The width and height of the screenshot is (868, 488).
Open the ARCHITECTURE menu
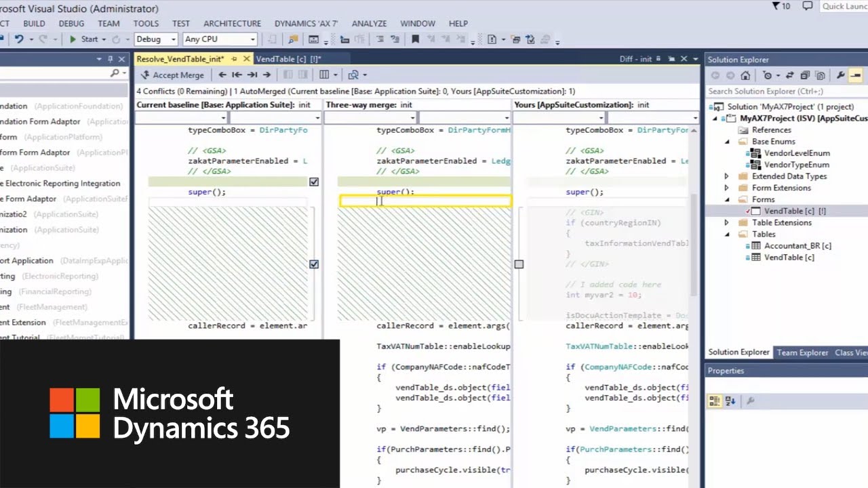tap(232, 23)
